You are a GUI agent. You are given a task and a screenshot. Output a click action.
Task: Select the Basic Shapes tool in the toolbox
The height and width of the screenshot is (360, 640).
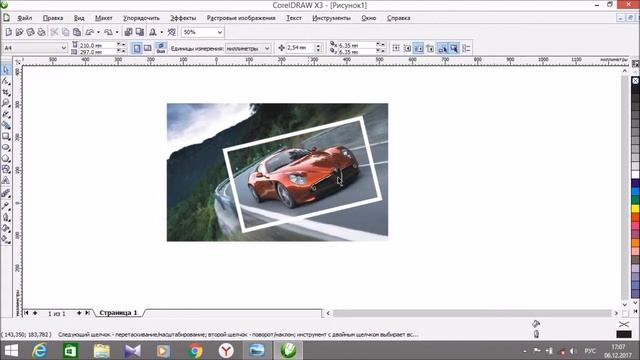(6, 169)
